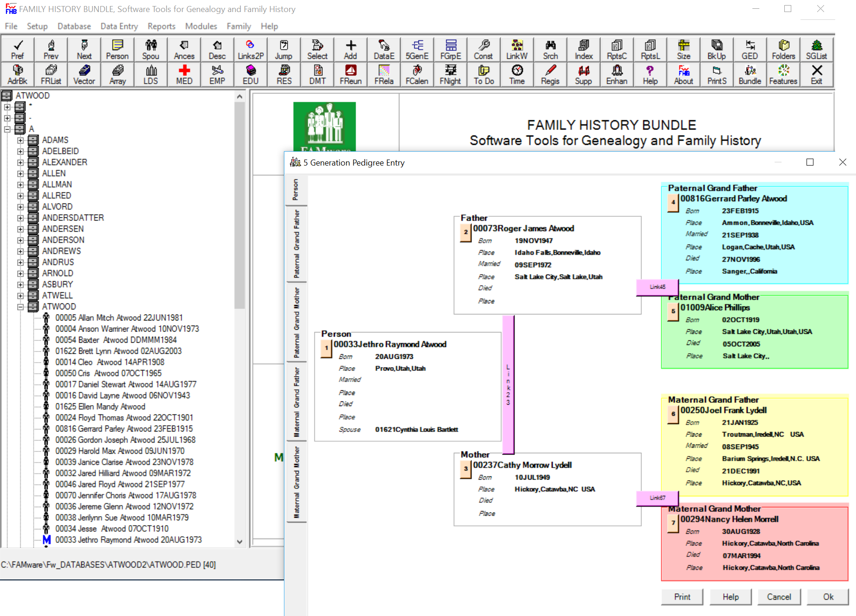
Task: Open the Reports menu
Action: tap(161, 26)
